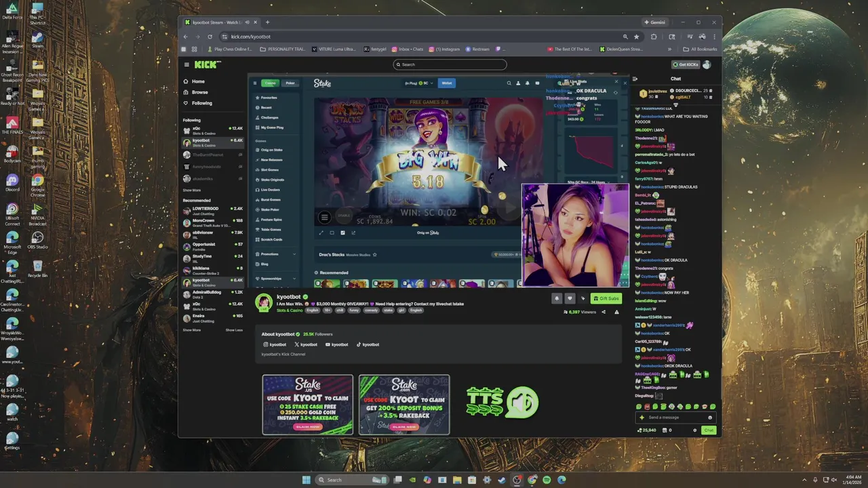Open the Stake.us KYOOT promo banner
The width and height of the screenshot is (868, 488).
tap(308, 405)
